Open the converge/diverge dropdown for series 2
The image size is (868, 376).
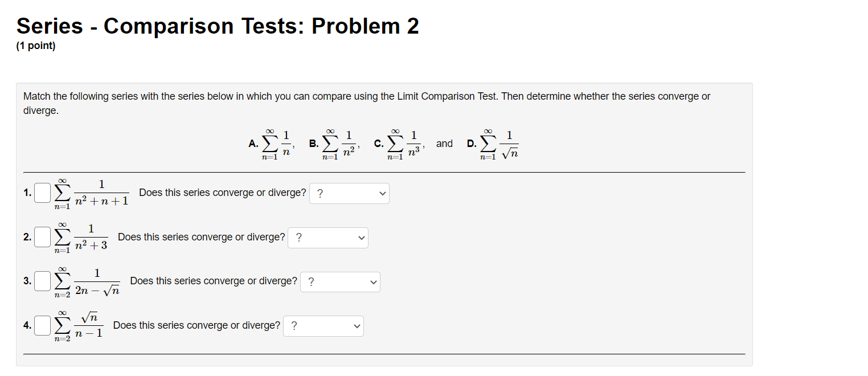[327, 238]
